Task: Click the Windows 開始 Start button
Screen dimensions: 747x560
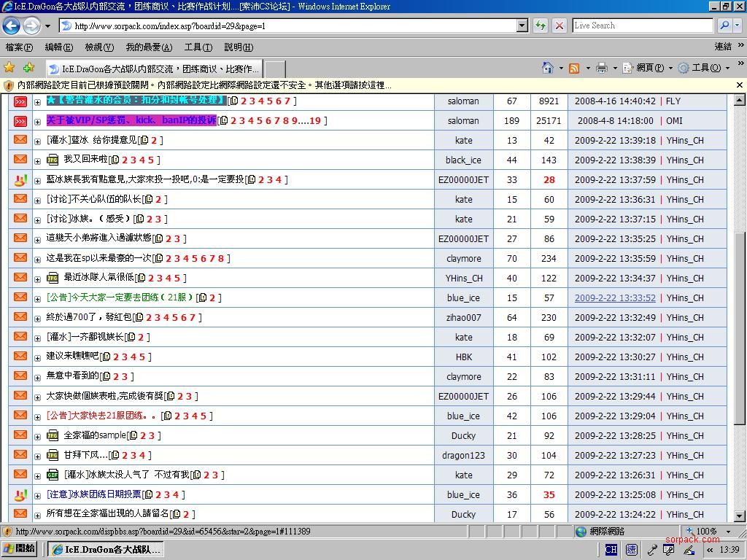Action: [20, 549]
